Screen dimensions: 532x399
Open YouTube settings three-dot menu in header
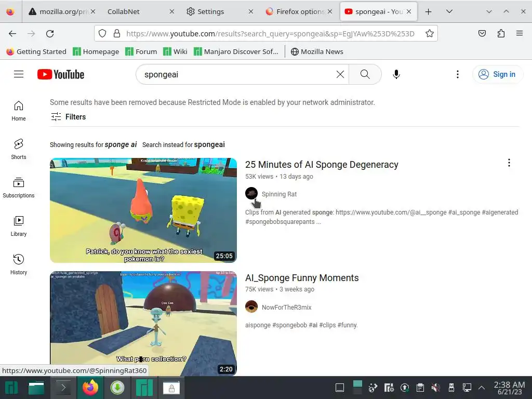click(x=457, y=74)
